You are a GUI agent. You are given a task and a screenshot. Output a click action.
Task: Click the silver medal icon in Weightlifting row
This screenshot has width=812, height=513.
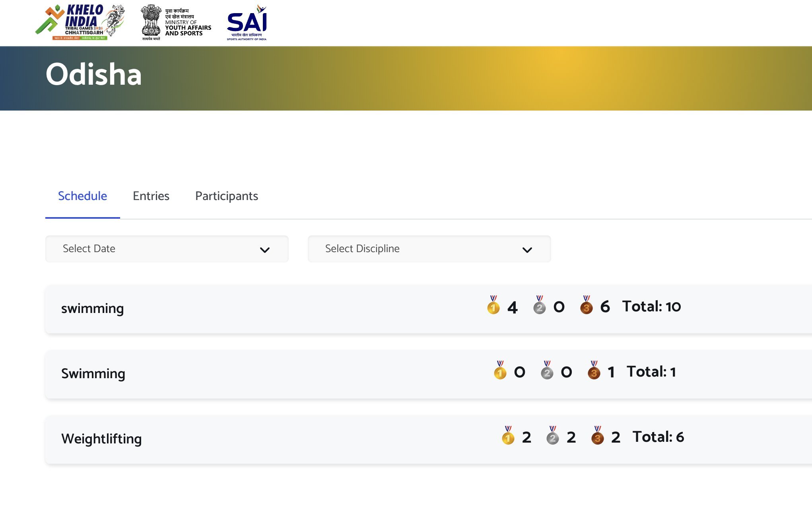tap(552, 436)
